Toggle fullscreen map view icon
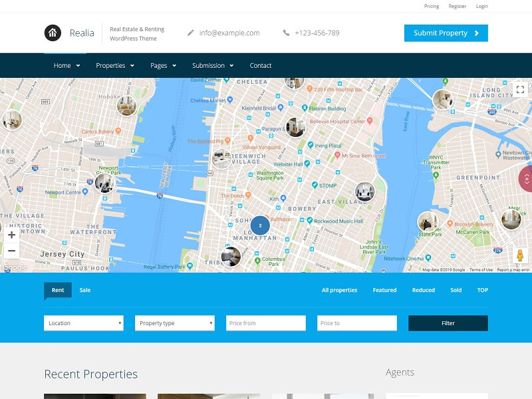 pos(520,90)
